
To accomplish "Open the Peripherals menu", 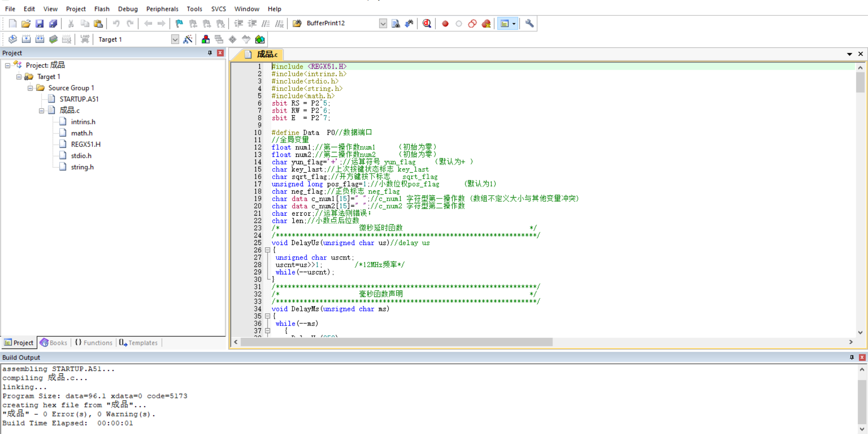I will point(162,9).
